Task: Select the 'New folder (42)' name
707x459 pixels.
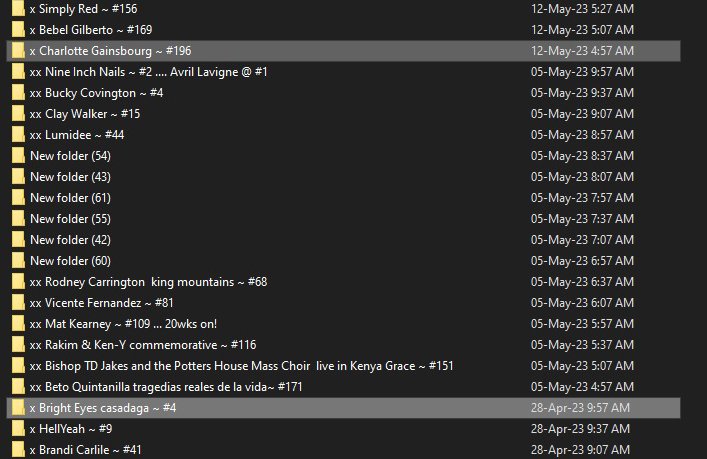Action: (70, 240)
